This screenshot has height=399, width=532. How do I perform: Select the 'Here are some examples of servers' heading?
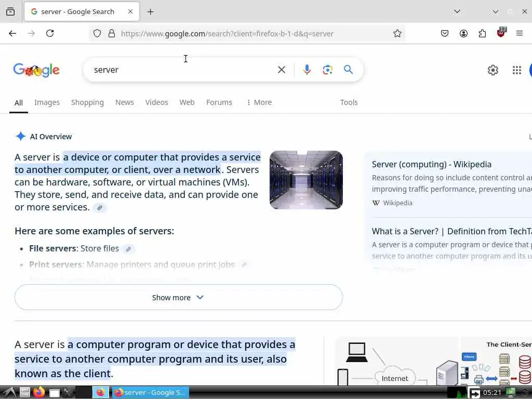tap(95, 231)
